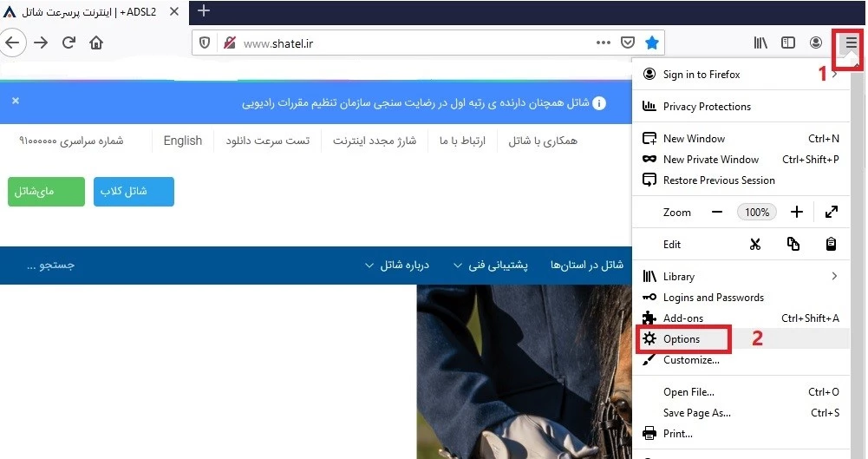Reset zoom level 100% indicator
This screenshot has height=459, width=868.
click(x=757, y=212)
